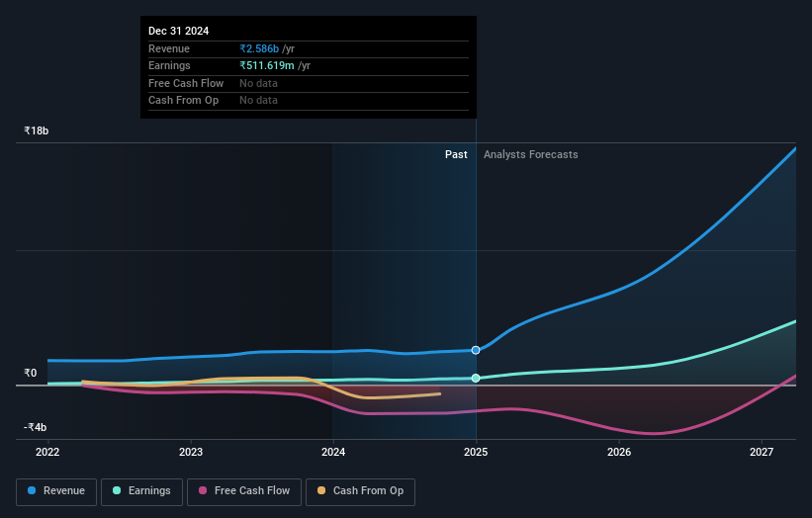The width and height of the screenshot is (812, 518).
Task: Click the 2023 x-axis label
Action: coord(191,453)
